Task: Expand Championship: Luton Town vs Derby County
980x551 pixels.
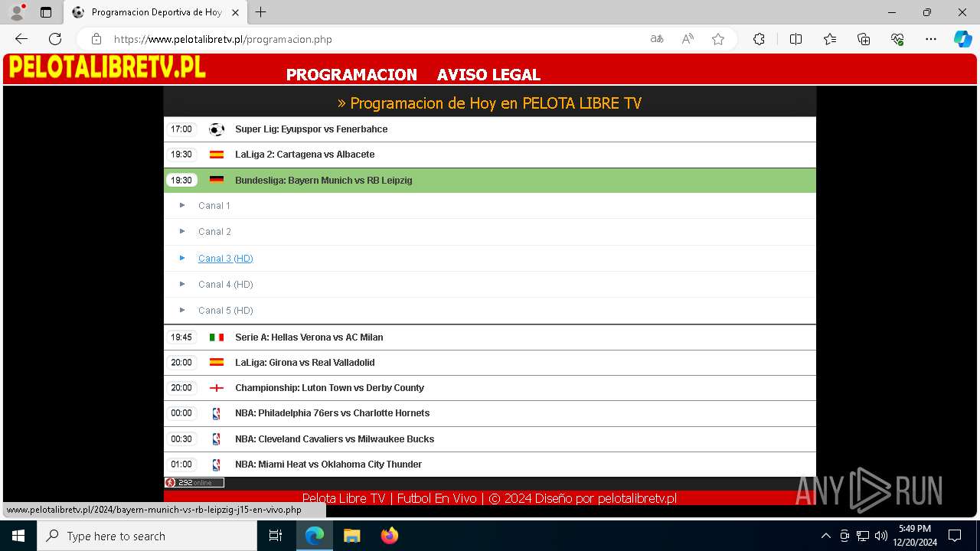Action: [x=490, y=388]
